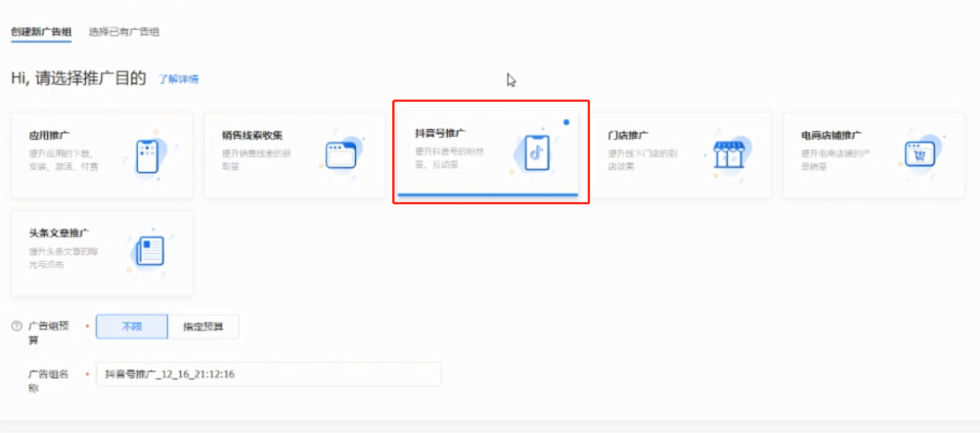Focus the 广告组名称 input field
Image resolution: width=980 pixels, height=433 pixels.
pos(268,374)
